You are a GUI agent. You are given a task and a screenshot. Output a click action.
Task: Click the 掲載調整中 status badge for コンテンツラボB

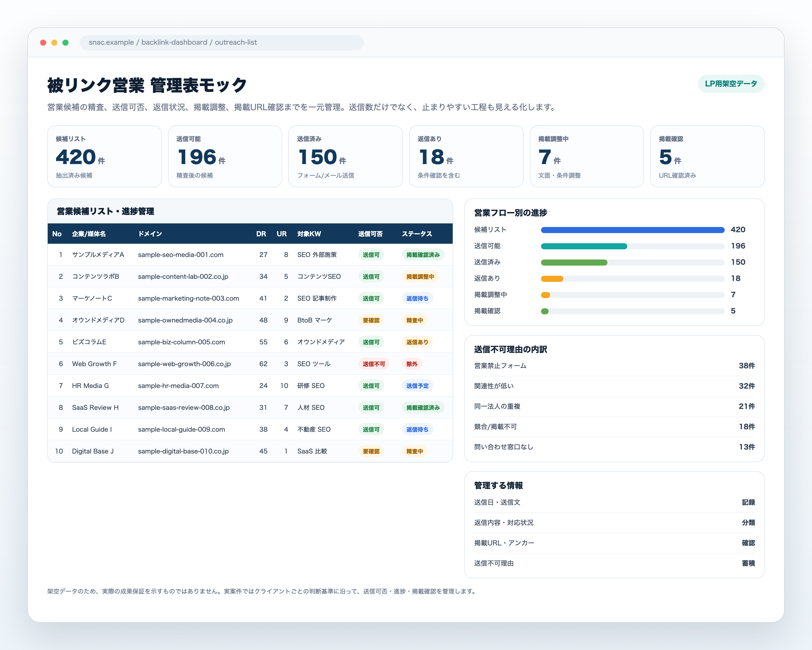pyautogui.click(x=420, y=277)
